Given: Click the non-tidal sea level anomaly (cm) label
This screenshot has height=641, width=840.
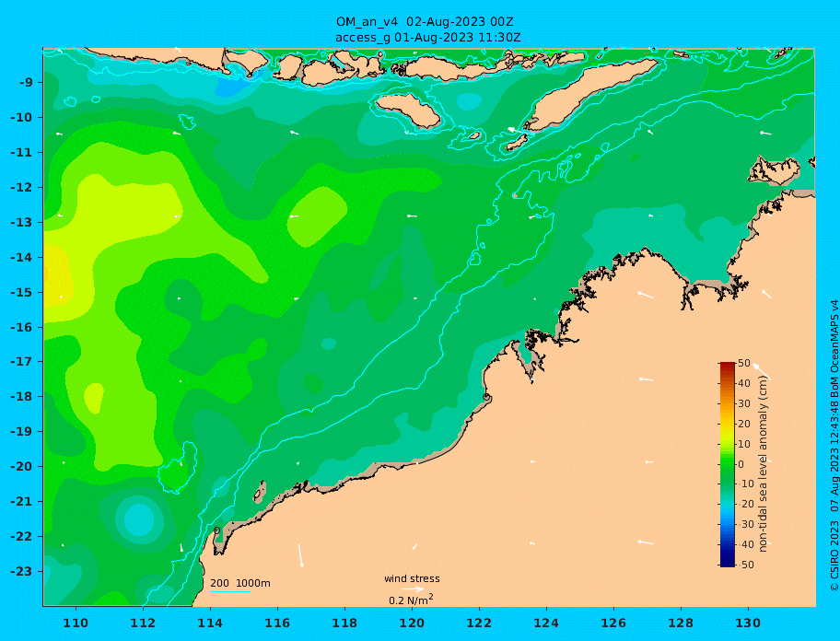Looking at the screenshot, I should tap(763, 464).
